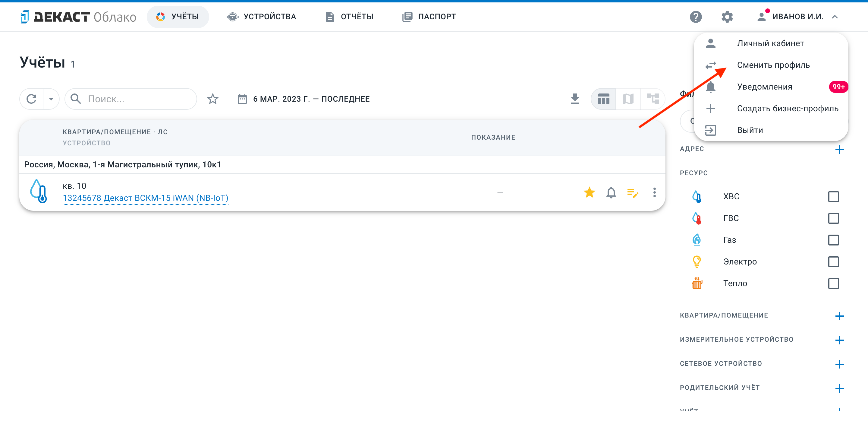Click the refresh icon button
The height and width of the screenshot is (421, 868).
coord(31,99)
